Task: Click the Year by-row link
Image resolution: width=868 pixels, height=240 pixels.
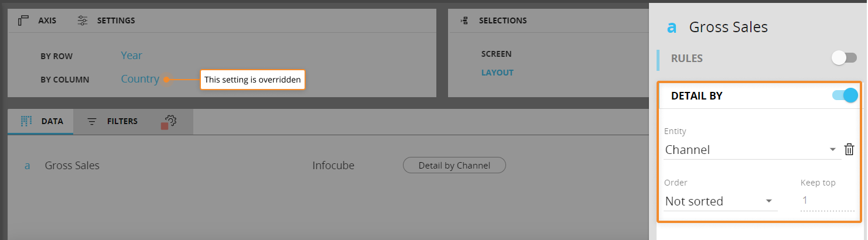Action: [x=131, y=56]
